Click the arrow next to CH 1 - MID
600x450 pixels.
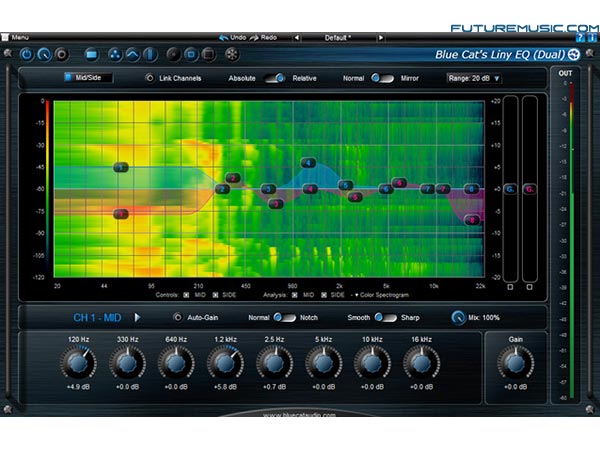pyautogui.click(x=137, y=318)
